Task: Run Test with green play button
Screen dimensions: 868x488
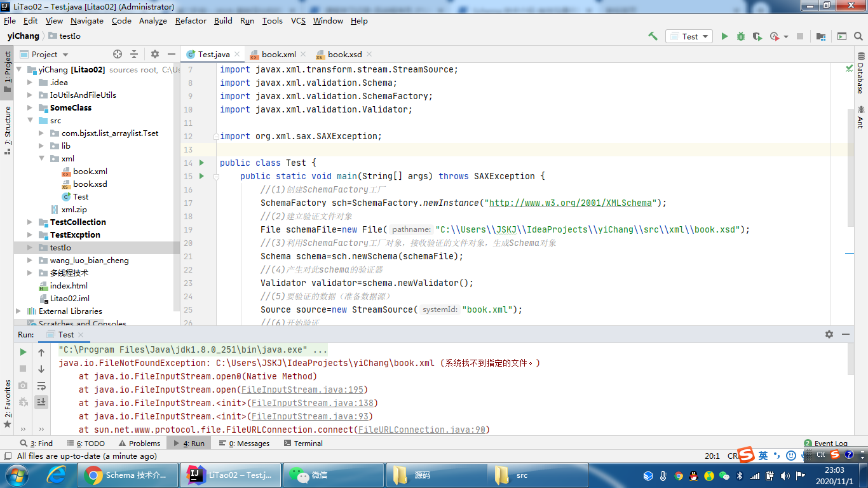Action: pos(724,36)
